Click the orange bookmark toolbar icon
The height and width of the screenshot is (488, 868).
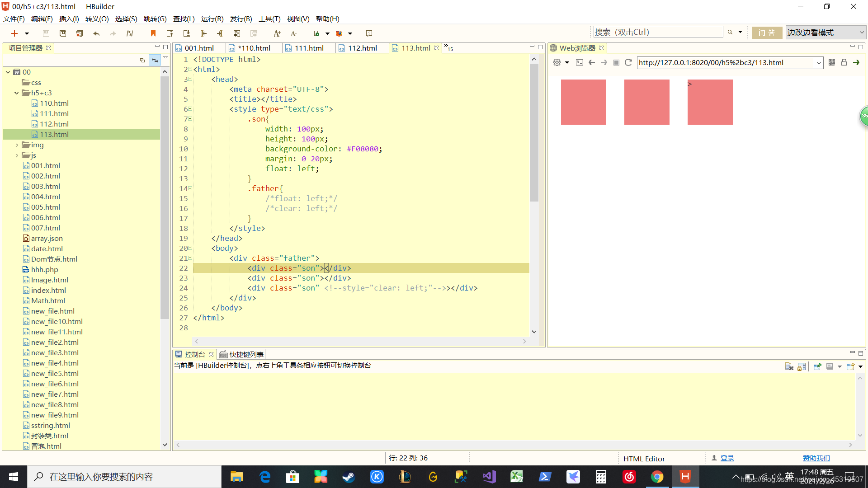tap(153, 33)
